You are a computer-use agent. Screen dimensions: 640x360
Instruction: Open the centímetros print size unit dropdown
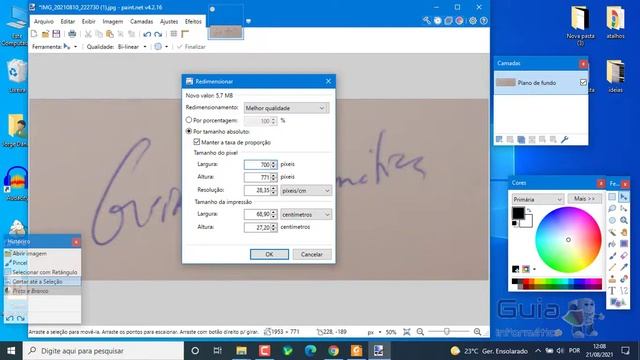point(306,214)
